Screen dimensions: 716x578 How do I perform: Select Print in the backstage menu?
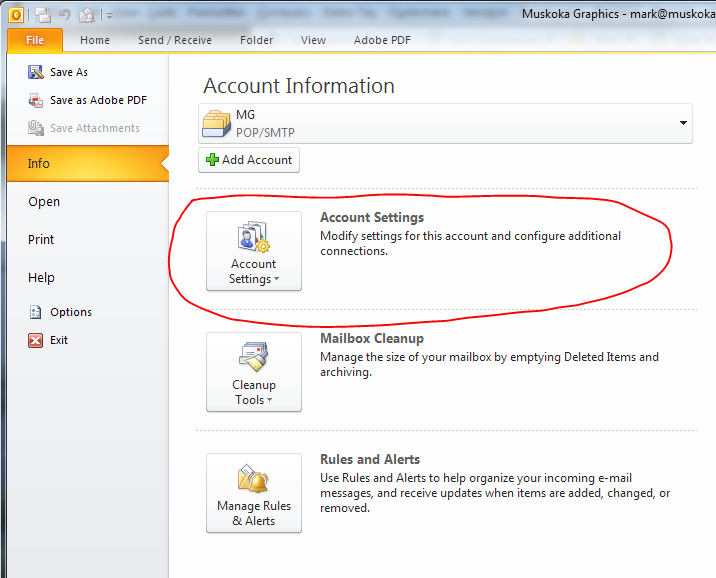click(41, 240)
